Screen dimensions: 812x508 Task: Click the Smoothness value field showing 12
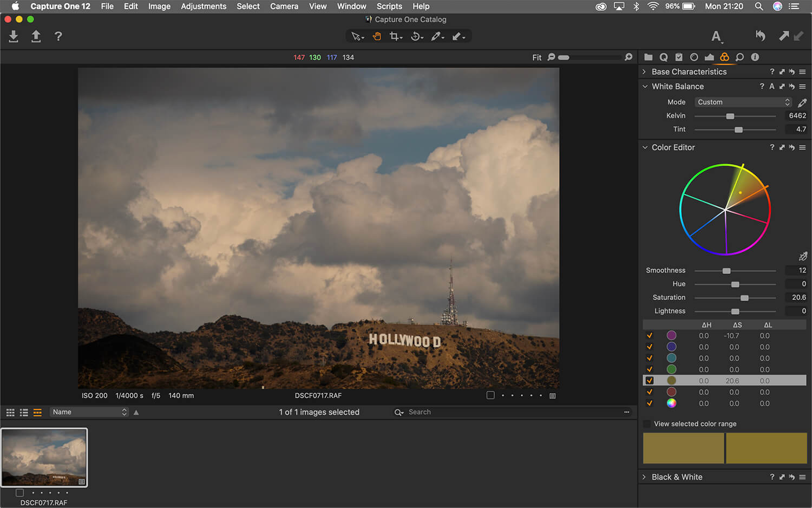click(x=796, y=270)
